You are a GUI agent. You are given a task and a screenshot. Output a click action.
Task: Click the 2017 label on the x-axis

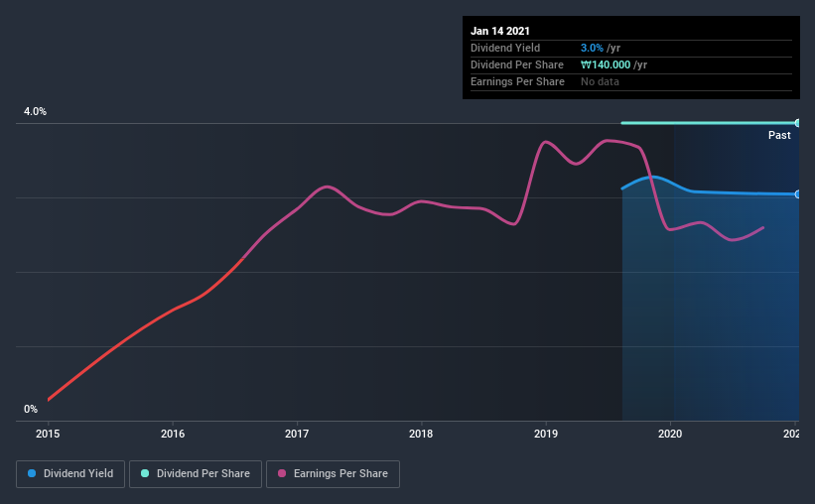(x=297, y=434)
